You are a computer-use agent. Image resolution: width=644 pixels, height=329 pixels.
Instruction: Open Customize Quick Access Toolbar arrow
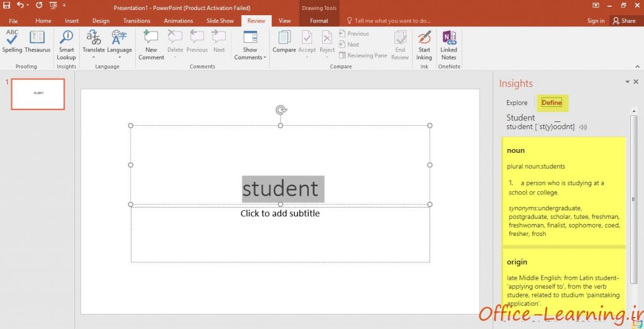click(x=64, y=6)
